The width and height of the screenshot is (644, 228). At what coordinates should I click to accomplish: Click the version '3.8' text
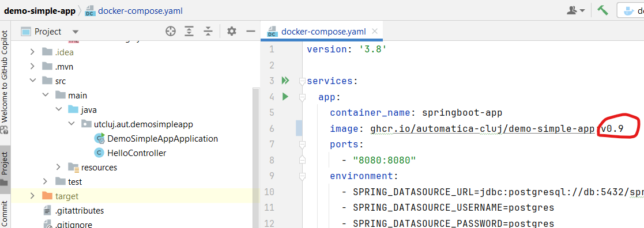[x=347, y=49]
